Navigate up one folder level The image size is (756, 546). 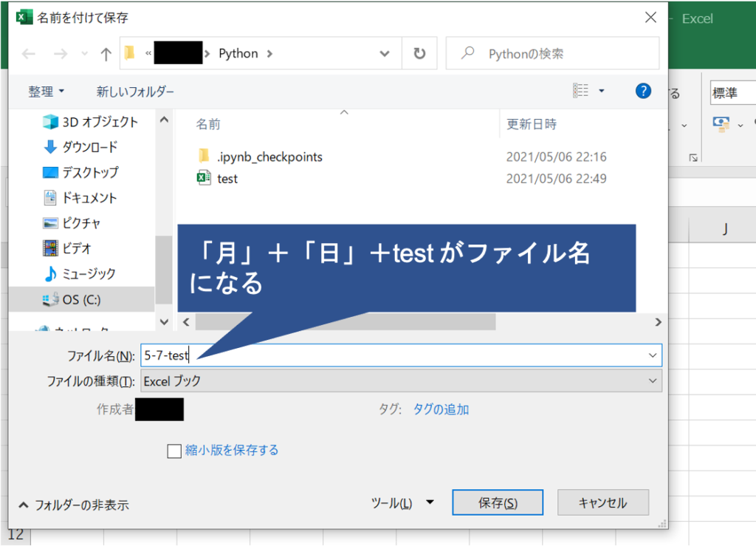107,52
